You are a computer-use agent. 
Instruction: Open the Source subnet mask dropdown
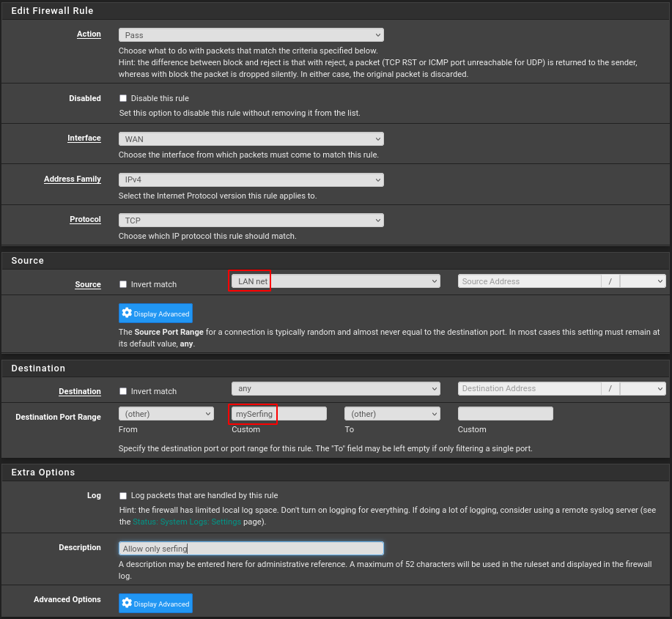[x=642, y=281]
